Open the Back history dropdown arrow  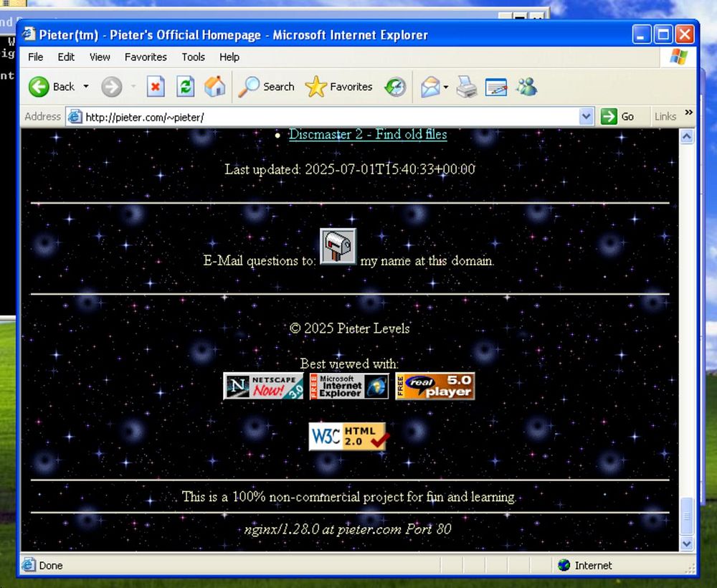86,87
